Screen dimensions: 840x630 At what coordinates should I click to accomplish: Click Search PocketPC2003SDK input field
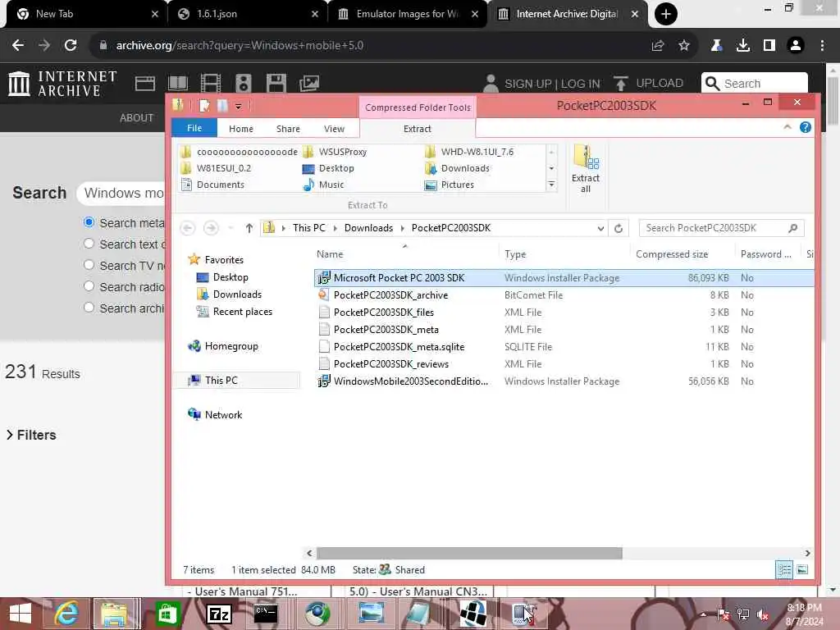714,228
